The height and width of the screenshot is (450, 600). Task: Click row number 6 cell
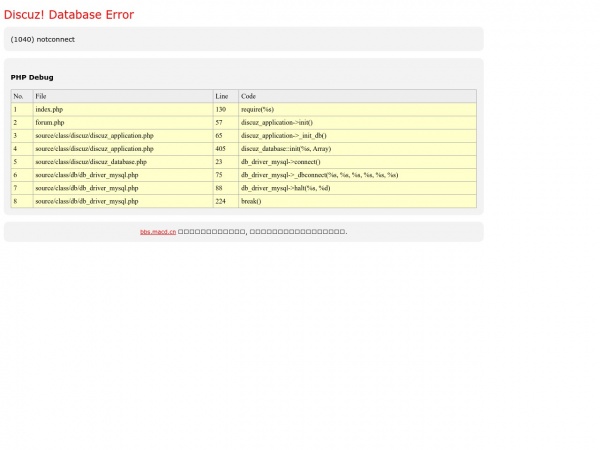click(22, 175)
